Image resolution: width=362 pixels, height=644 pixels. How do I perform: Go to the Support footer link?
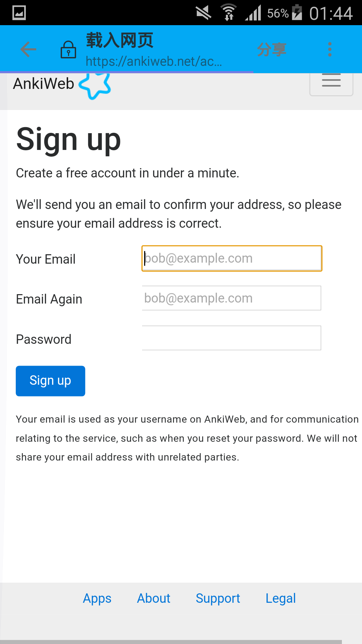218,599
